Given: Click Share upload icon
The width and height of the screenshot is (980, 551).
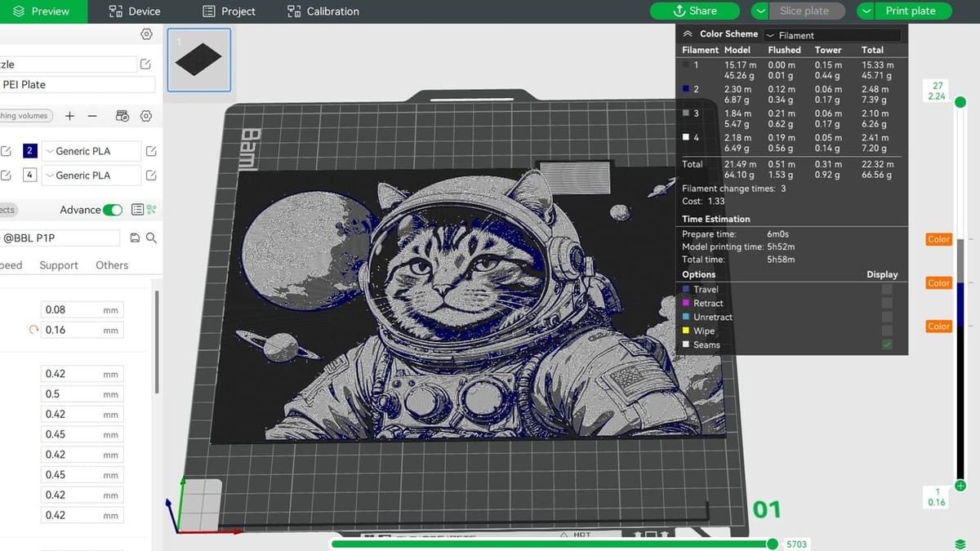Looking at the screenshot, I should tap(679, 11).
